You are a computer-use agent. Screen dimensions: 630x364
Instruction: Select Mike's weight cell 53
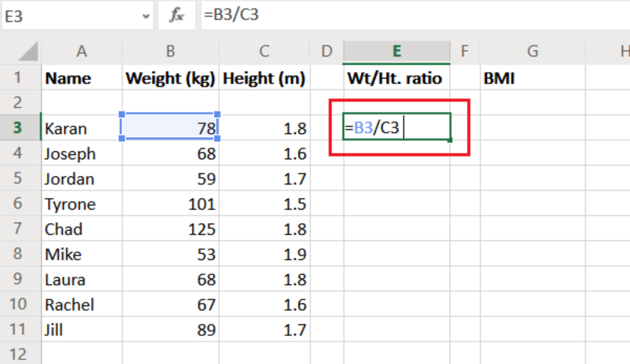coord(171,254)
